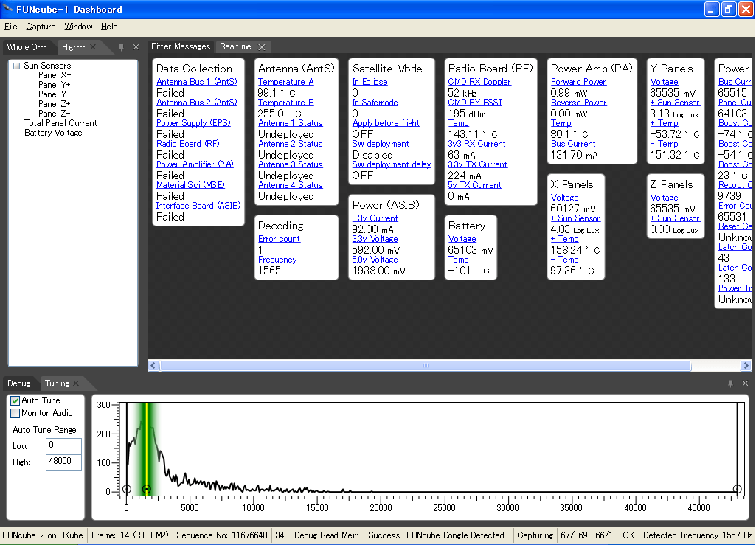Close the bottom tuning panel
Viewport: 756px width, 545px height.
tap(745, 383)
